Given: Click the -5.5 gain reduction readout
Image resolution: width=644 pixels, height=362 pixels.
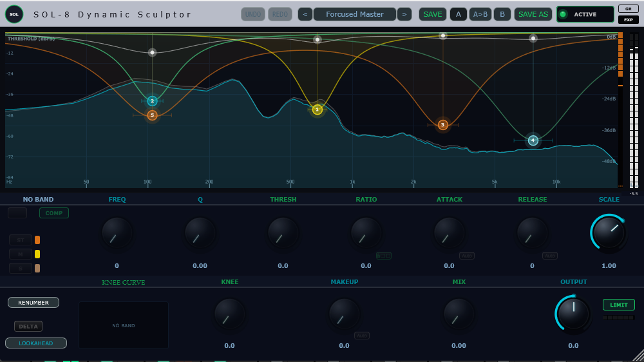Looking at the screenshot, I should [x=634, y=193].
